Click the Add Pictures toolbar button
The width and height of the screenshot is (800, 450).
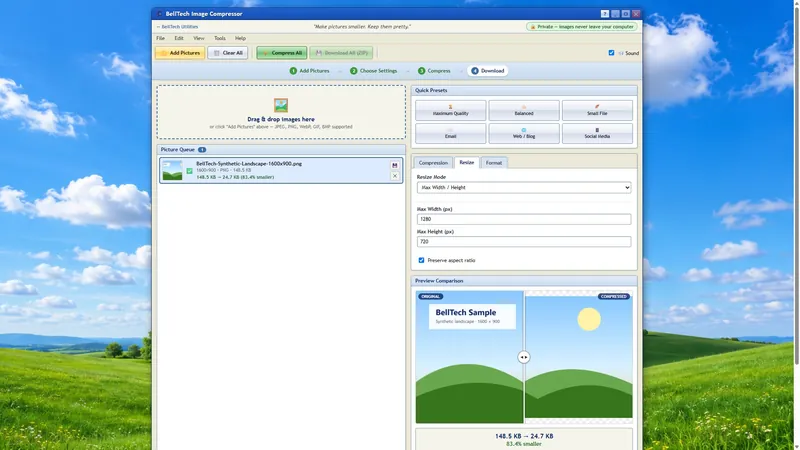[180, 53]
